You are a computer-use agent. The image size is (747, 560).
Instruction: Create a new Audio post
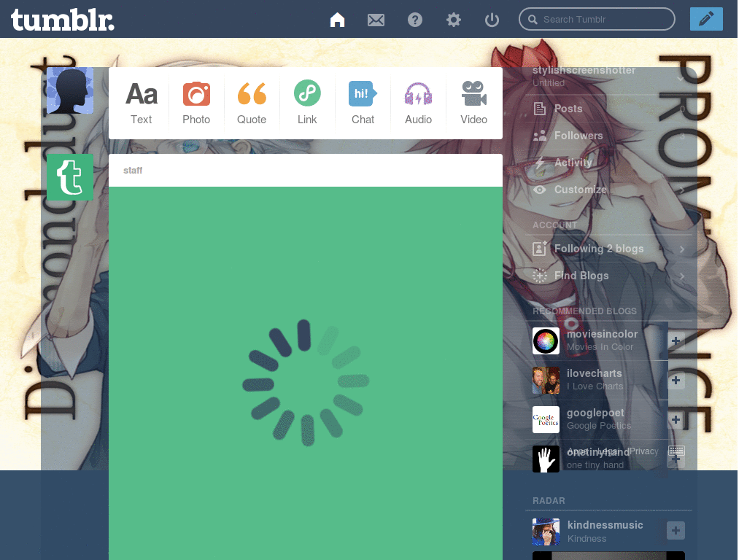click(418, 104)
